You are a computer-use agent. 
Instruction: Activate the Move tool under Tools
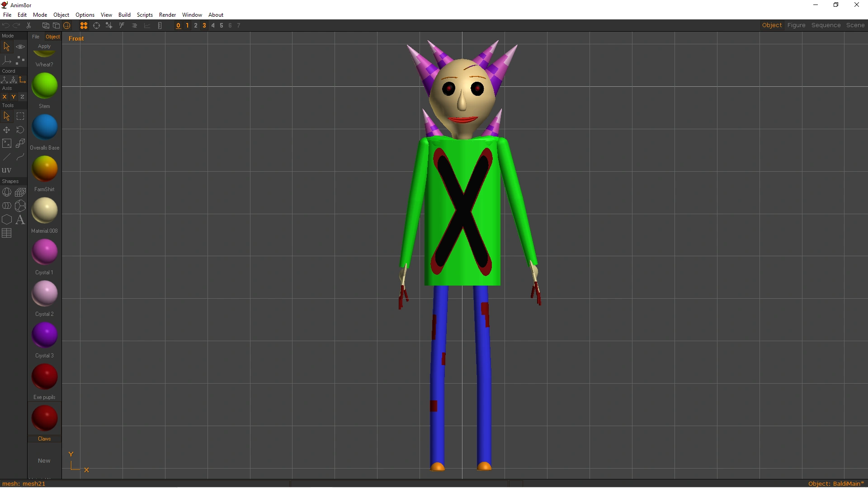pyautogui.click(x=6, y=130)
